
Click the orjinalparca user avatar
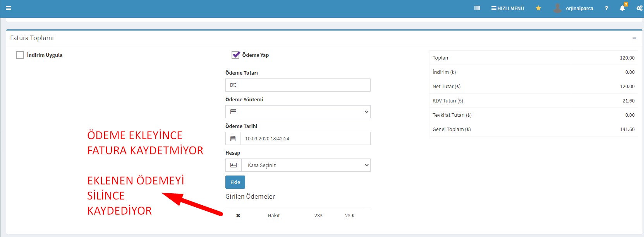557,8
